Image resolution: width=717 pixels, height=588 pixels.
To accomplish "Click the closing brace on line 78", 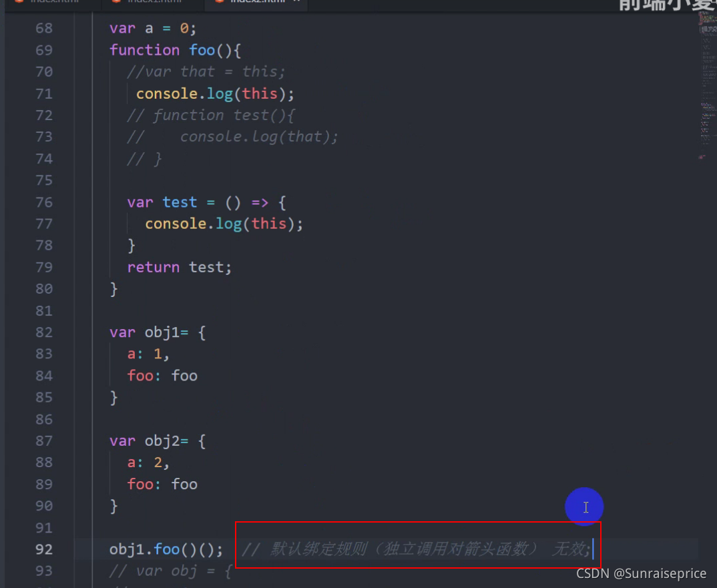I will [132, 246].
